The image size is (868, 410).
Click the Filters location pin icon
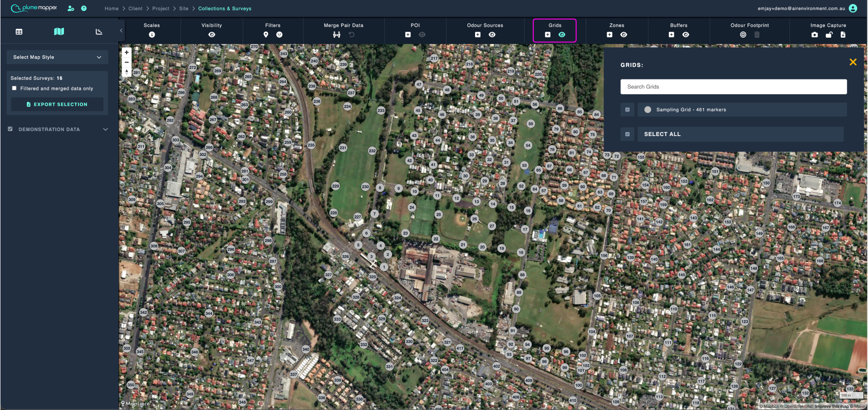pyautogui.click(x=266, y=34)
